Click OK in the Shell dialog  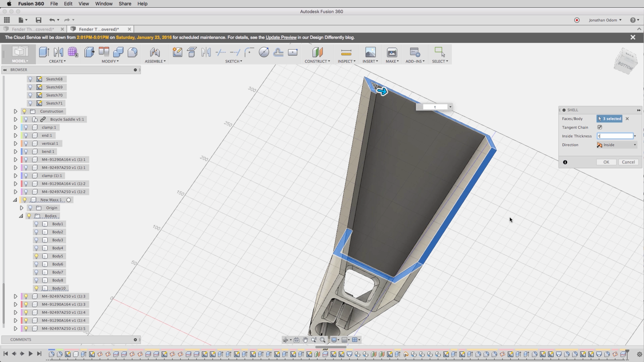pos(606,162)
